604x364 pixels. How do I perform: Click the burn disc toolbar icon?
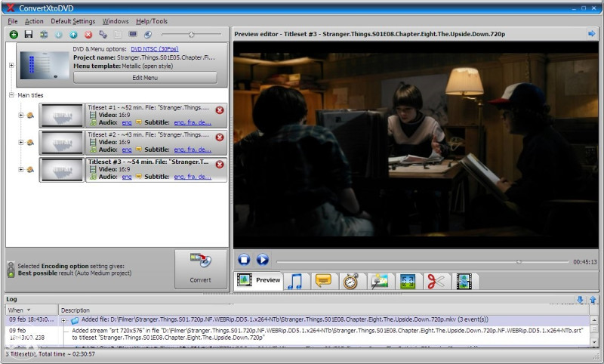pos(148,35)
